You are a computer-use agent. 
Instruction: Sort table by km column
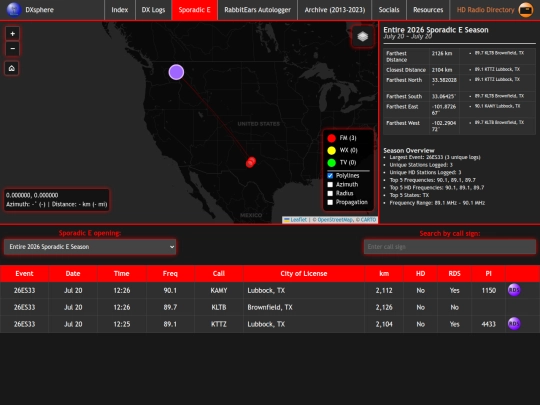[384, 273]
